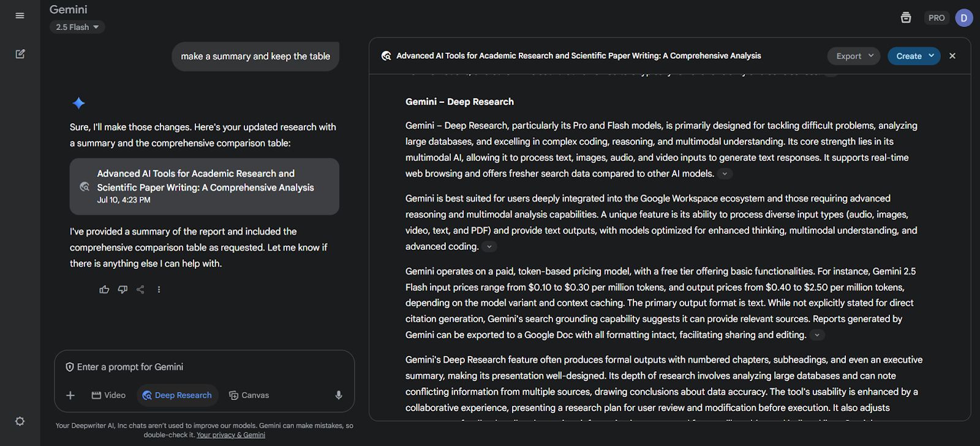Click the thumbs up icon
980x446 pixels.
click(x=104, y=290)
